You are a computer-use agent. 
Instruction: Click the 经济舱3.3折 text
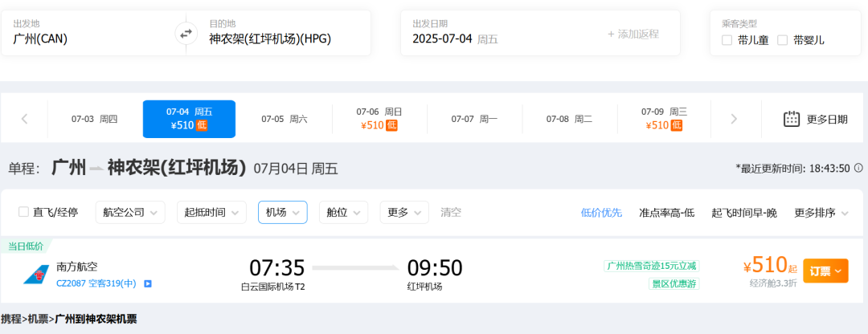(x=773, y=283)
